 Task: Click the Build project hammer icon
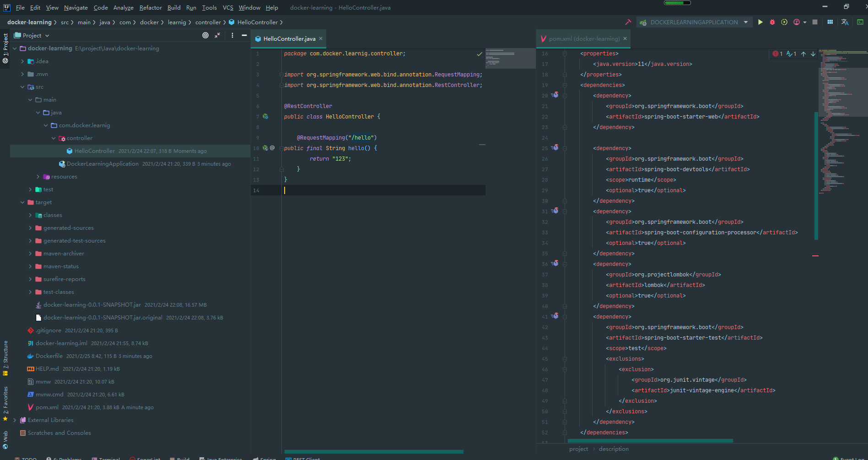[628, 22]
